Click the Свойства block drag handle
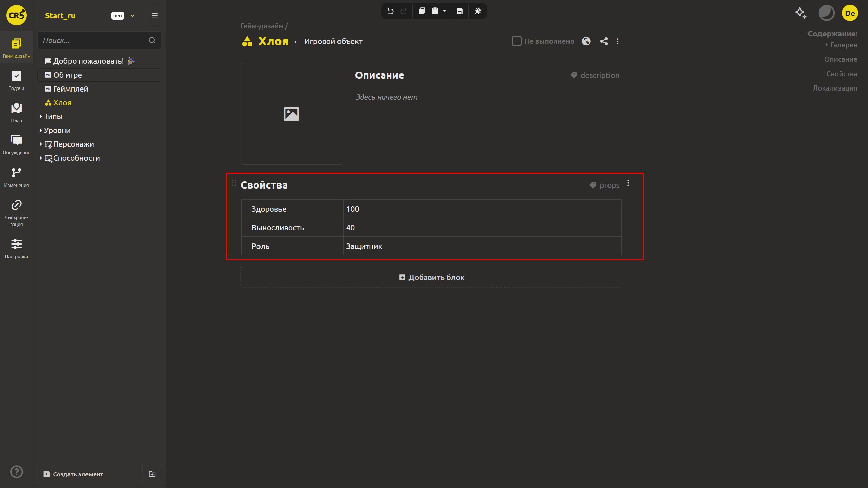The image size is (868, 488). pyautogui.click(x=234, y=183)
